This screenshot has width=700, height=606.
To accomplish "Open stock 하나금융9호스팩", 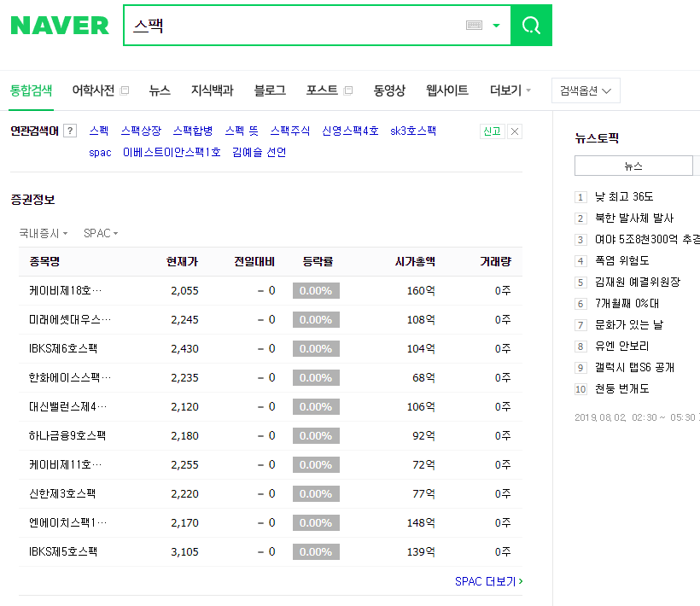I will pyautogui.click(x=67, y=436).
